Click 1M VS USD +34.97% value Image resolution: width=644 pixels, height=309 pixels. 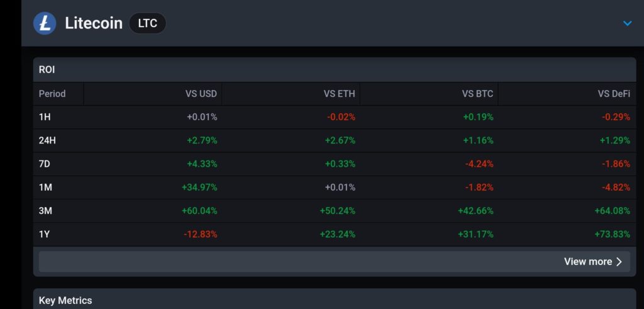199,188
